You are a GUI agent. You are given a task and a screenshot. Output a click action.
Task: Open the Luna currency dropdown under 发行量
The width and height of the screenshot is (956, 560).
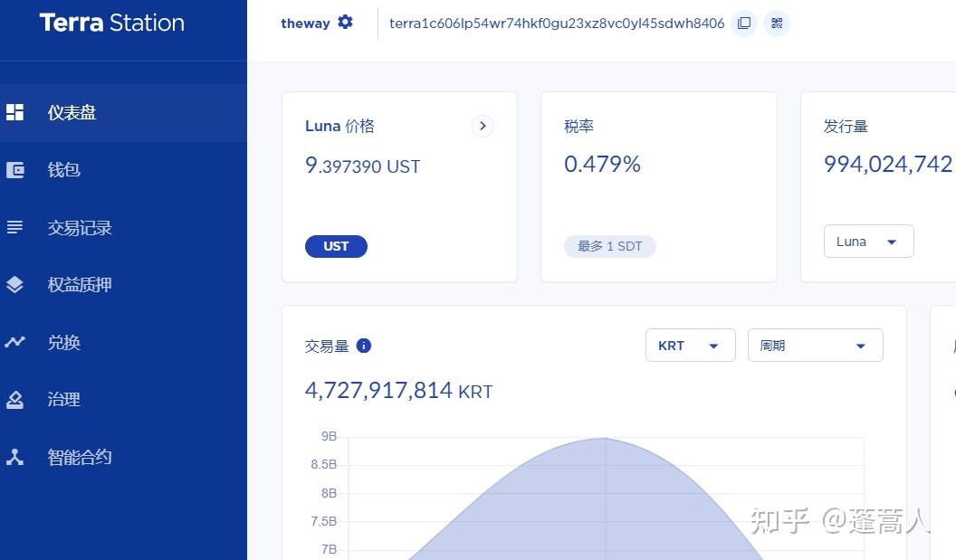point(867,241)
